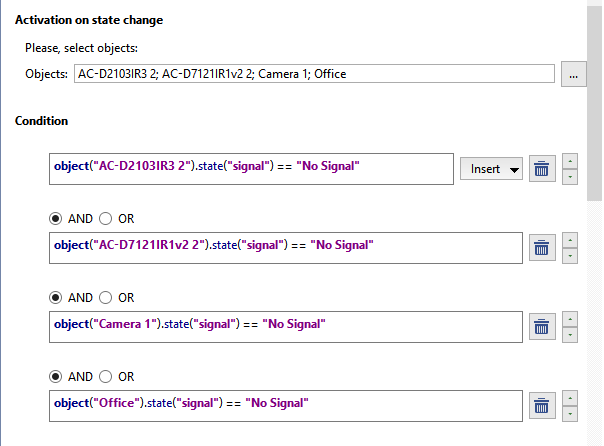The width and height of the screenshot is (604, 446).
Task: Move Camera 1 condition down
Action: 570,335
